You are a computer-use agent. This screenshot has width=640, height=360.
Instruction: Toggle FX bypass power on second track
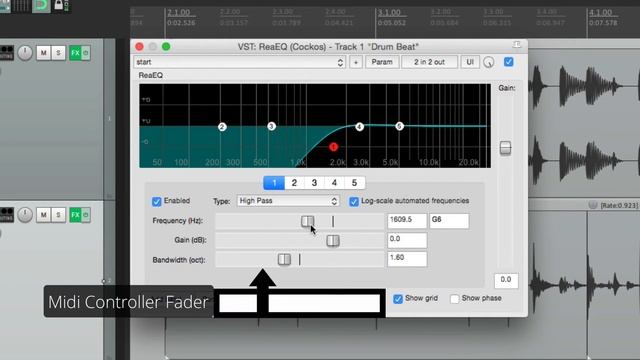tap(86, 215)
